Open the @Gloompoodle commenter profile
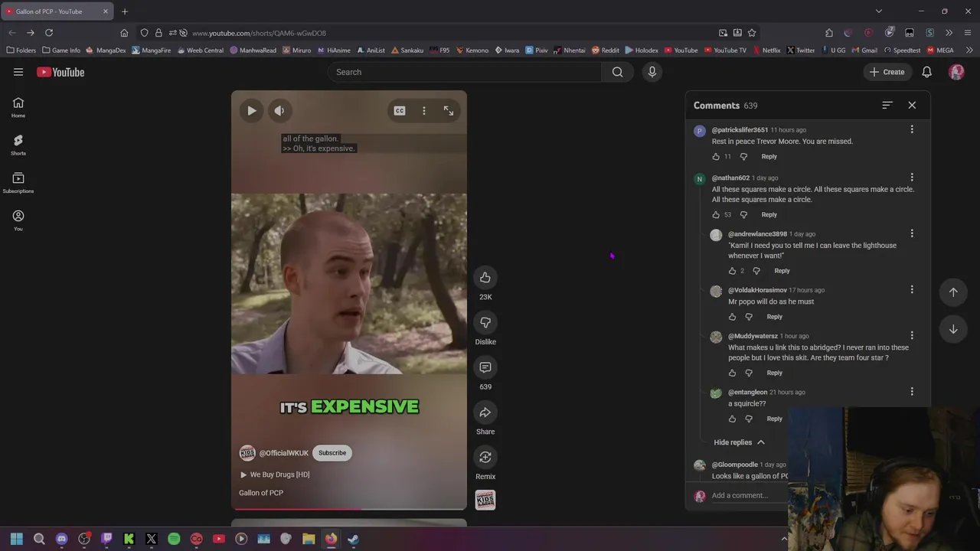 coord(734,465)
